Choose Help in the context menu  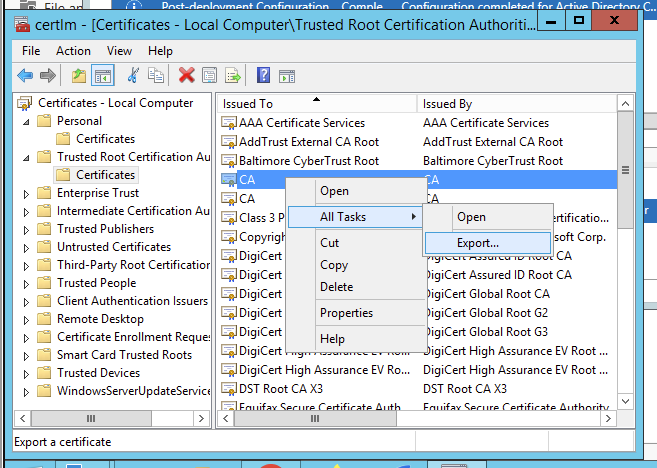pyautogui.click(x=356, y=339)
